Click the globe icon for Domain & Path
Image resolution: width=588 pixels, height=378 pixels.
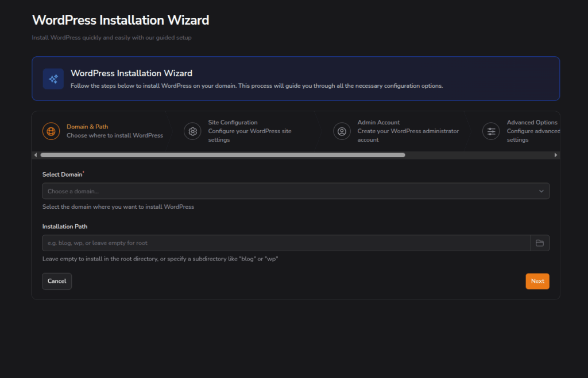click(51, 131)
